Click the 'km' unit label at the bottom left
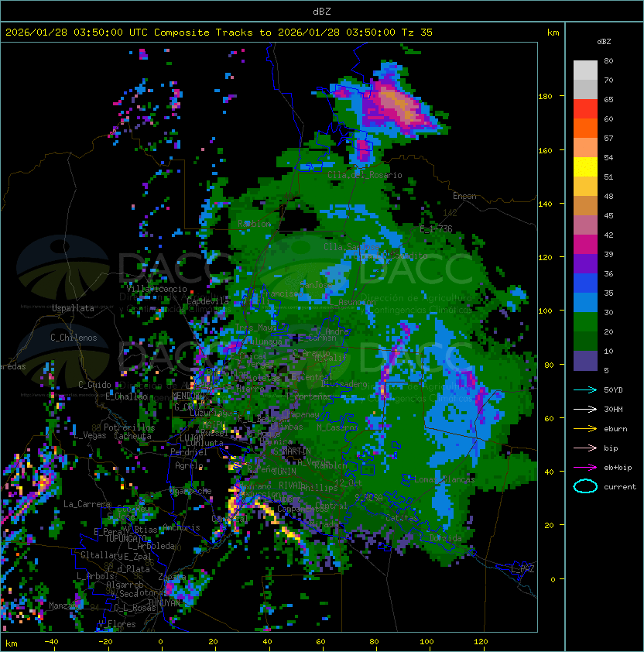Image resolution: width=644 pixels, height=652 pixels. [12, 643]
